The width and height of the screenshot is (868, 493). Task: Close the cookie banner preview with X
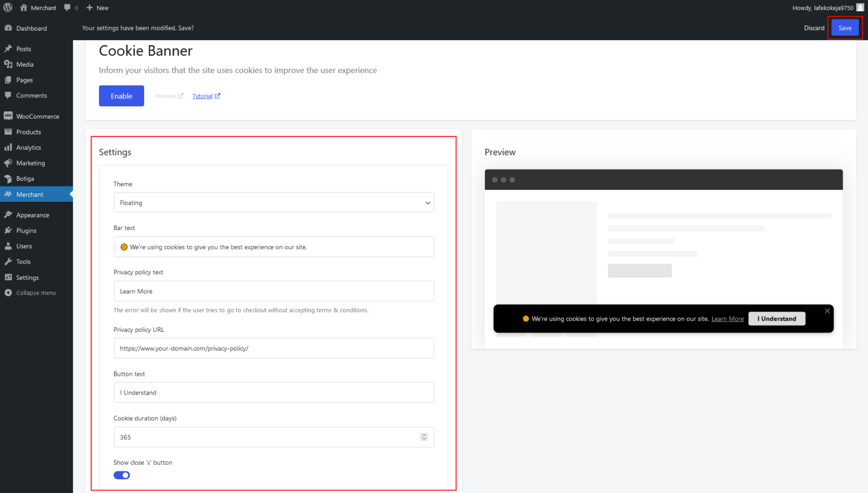coord(827,311)
